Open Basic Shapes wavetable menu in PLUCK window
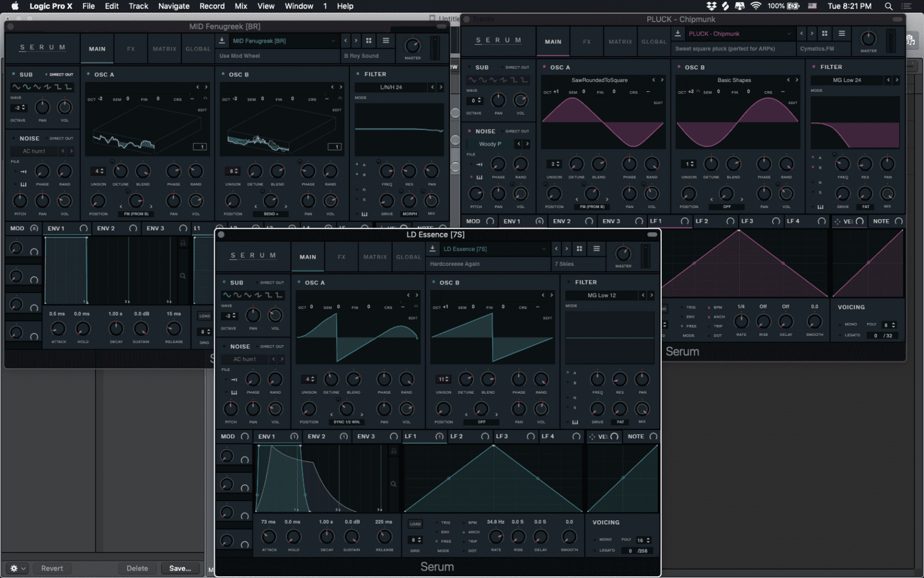924x578 pixels. click(734, 80)
